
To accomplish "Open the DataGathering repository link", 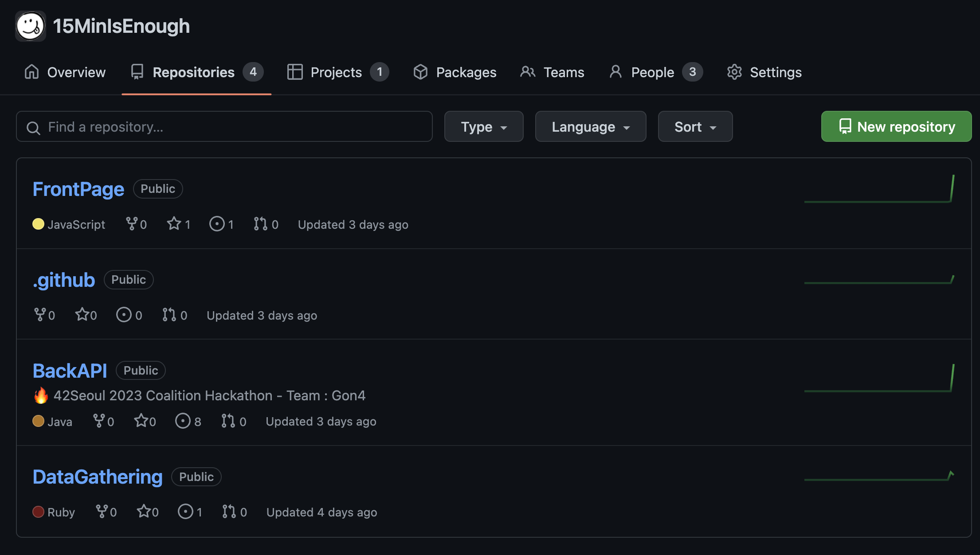I will 98,477.
